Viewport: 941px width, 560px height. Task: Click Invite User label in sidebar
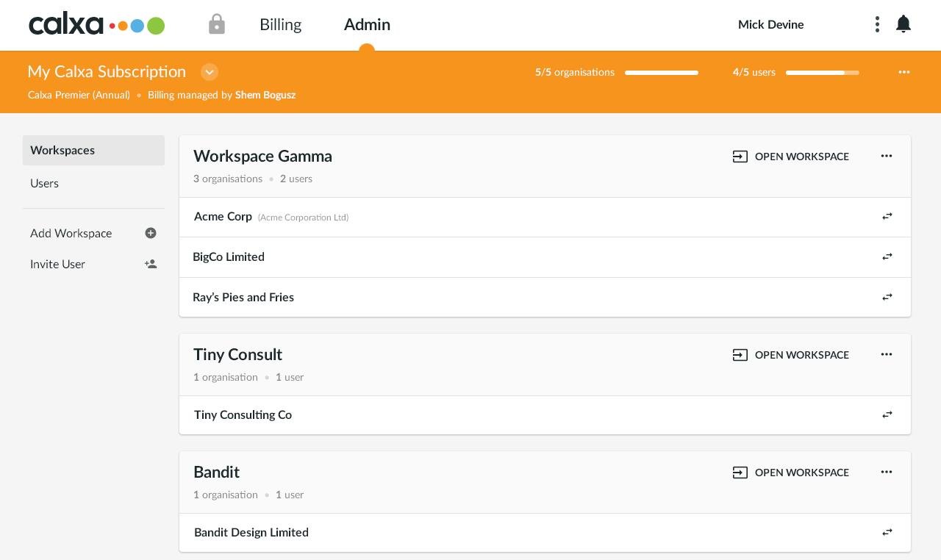[x=57, y=264]
